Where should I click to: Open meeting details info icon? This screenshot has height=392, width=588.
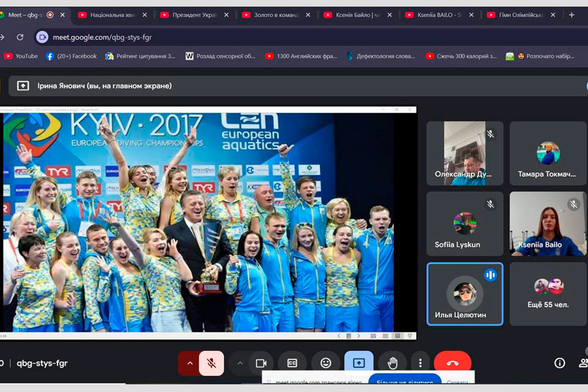559,363
